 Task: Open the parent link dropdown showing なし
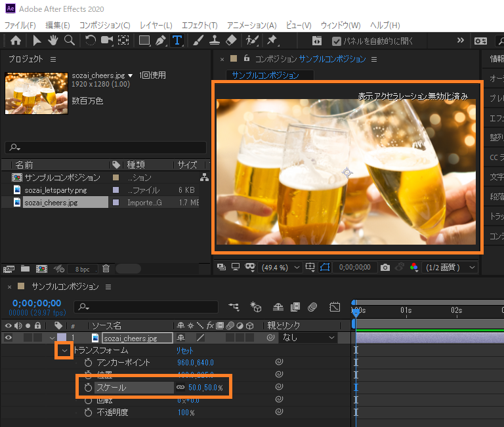pyautogui.click(x=308, y=337)
